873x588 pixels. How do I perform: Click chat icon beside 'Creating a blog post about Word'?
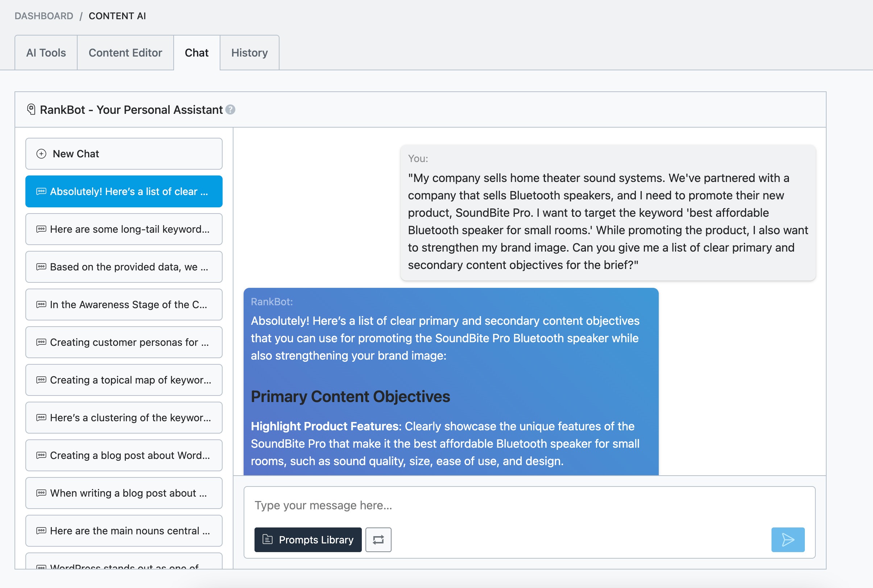pos(41,455)
